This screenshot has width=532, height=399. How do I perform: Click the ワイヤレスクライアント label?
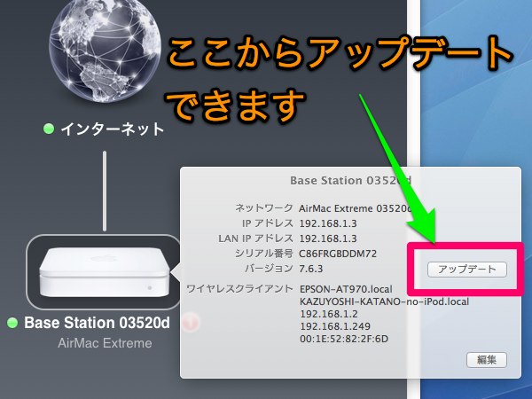(x=239, y=289)
